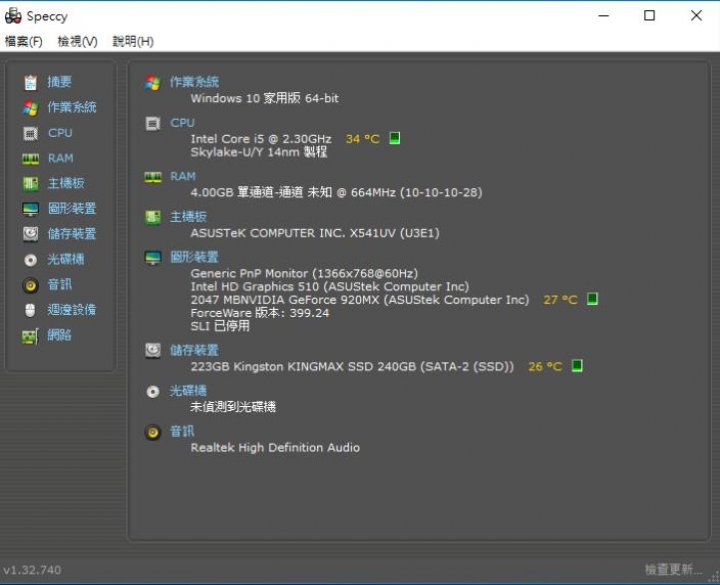Switch to 週邊設備 section in sidebar
Viewport: 720px width, 585px height.
tap(72, 309)
